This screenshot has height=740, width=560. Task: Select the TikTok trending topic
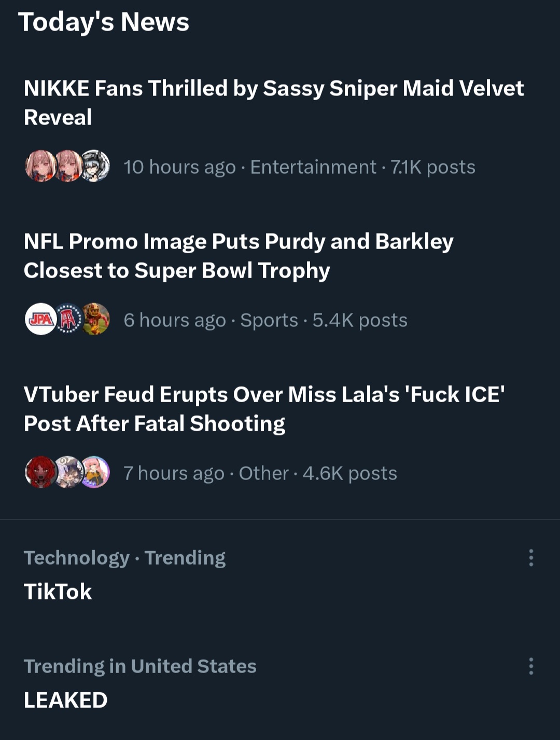[x=58, y=592]
